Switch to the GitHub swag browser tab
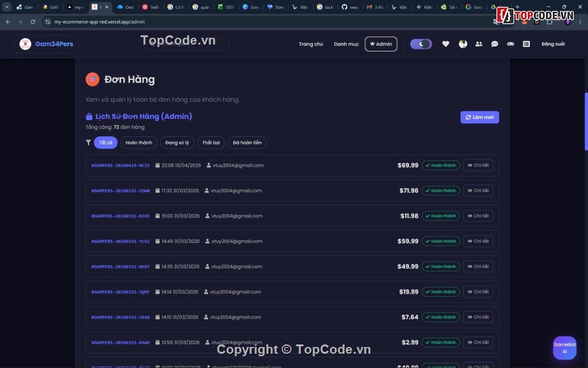588x368 pixels. click(350, 7)
